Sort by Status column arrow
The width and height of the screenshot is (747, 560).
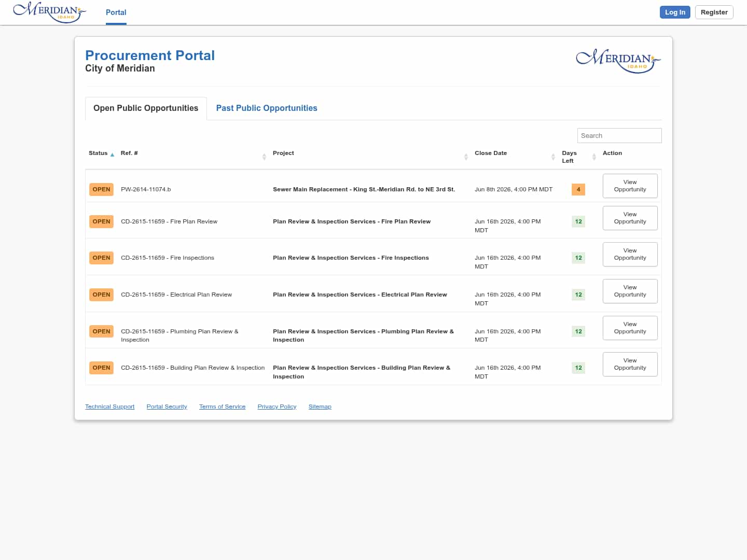[x=112, y=155]
